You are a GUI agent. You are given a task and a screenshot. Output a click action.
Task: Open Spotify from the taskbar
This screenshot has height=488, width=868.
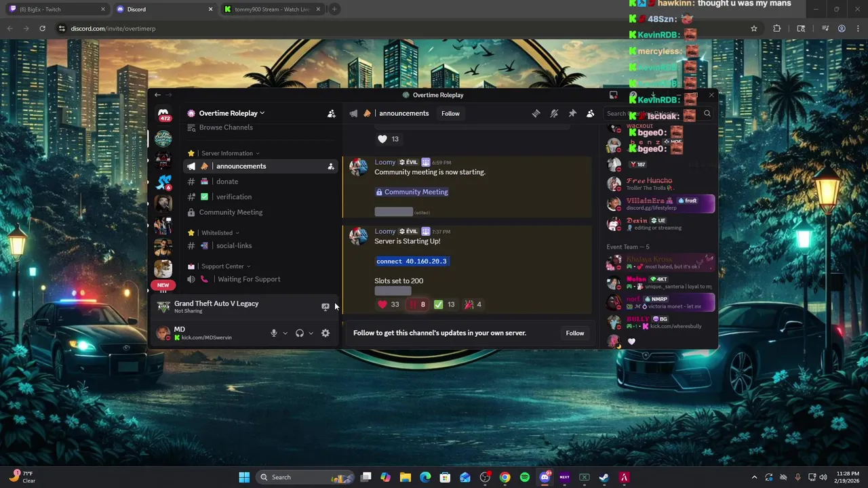[x=525, y=477]
